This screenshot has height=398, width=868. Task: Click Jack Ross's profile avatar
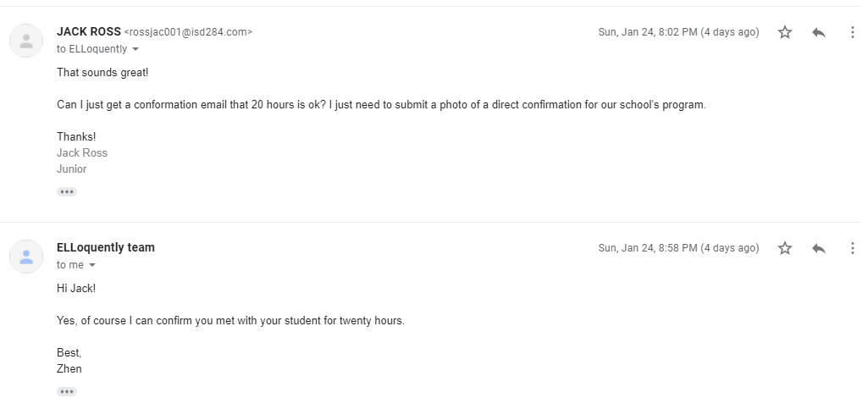coord(26,41)
